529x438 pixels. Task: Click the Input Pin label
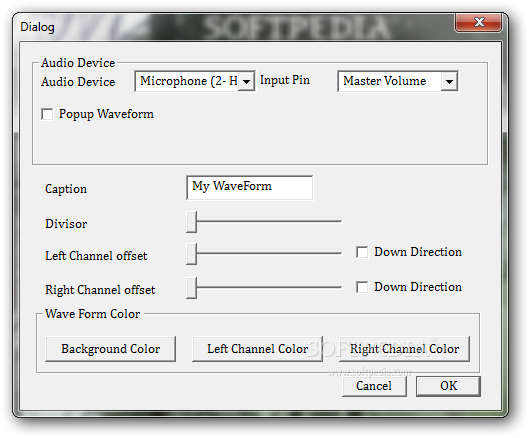285,80
